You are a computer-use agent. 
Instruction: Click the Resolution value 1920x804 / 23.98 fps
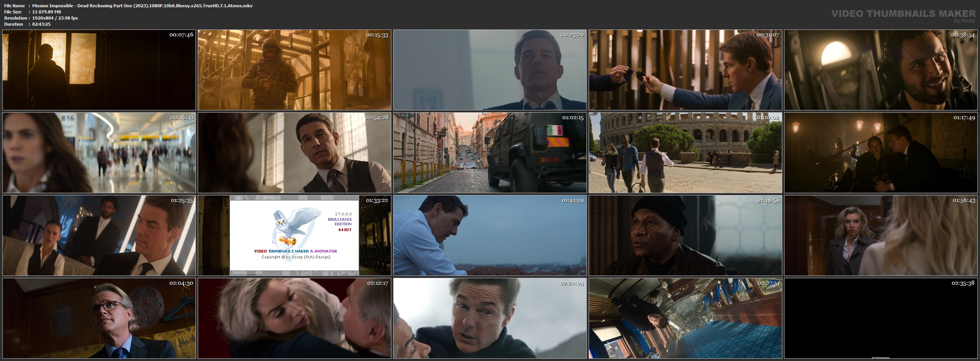pyautogui.click(x=55, y=18)
